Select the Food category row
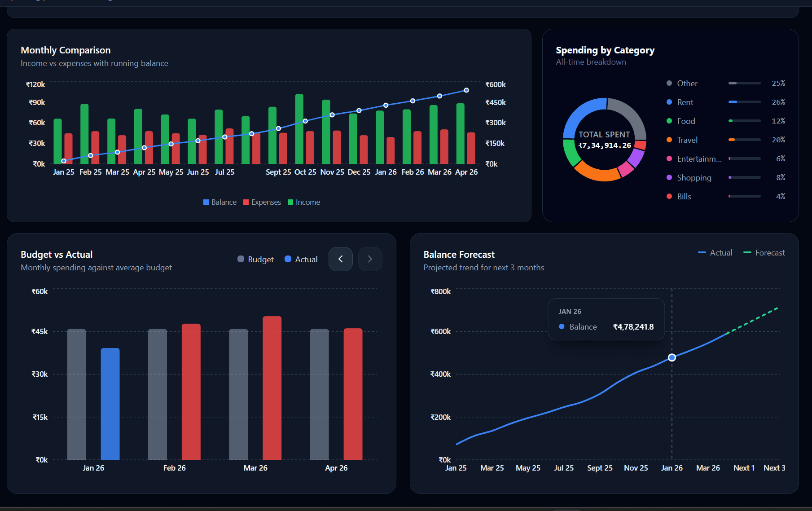The height and width of the screenshot is (511, 812). (x=726, y=121)
